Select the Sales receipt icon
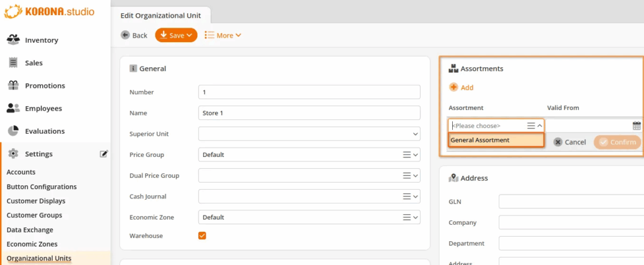Image resolution: width=644 pixels, height=265 pixels. 14,63
